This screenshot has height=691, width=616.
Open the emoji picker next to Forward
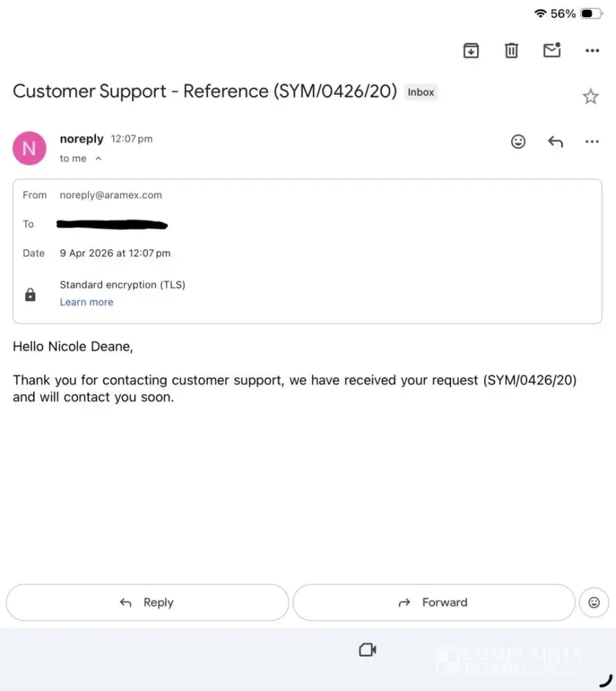(x=594, y=603)
